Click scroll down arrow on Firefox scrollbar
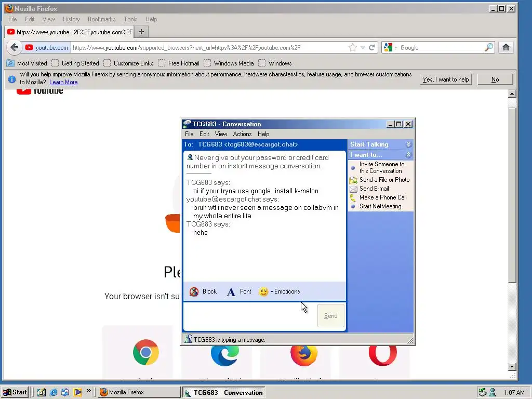Screen dimensions: 532x399 click(x=512, y=367)
